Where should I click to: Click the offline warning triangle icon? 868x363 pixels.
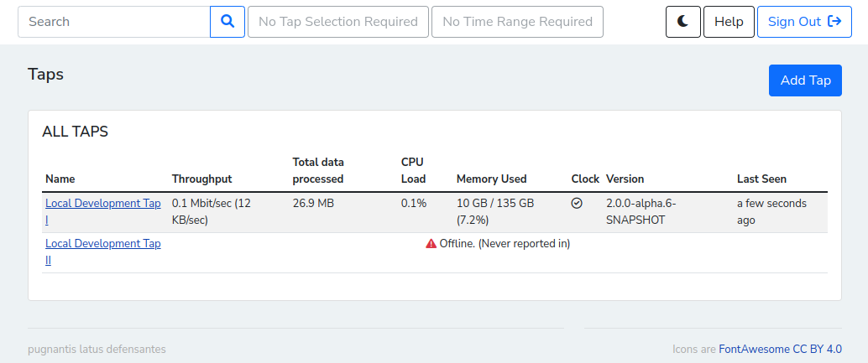pos(431,244)
